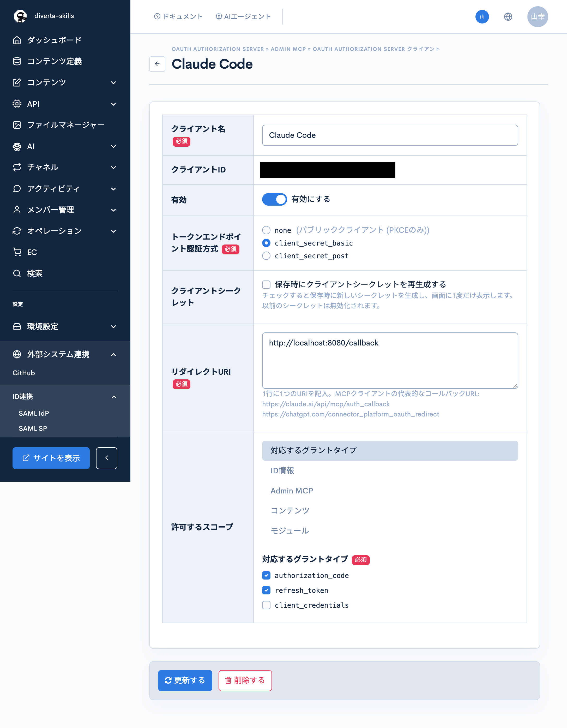
Task: Click the small blue 山 avatar
Action: point(482,17)
